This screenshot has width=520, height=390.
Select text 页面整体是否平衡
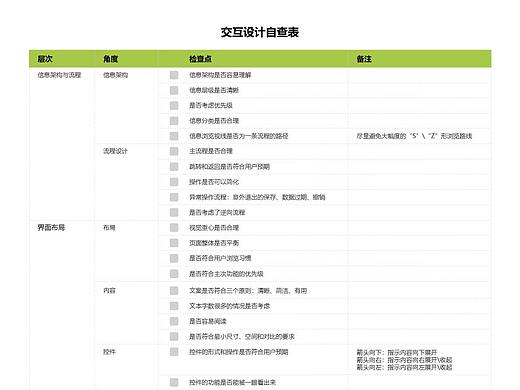click(x=214, y=243)
